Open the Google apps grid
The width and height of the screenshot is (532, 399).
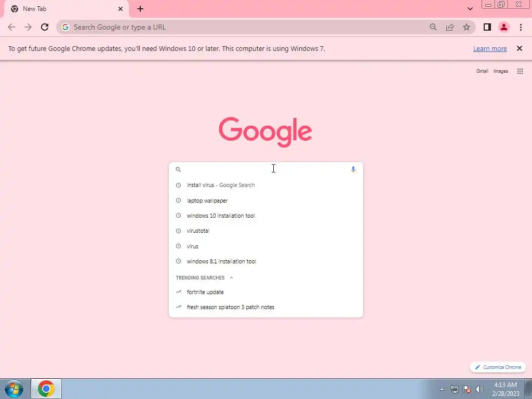point(520,71)
